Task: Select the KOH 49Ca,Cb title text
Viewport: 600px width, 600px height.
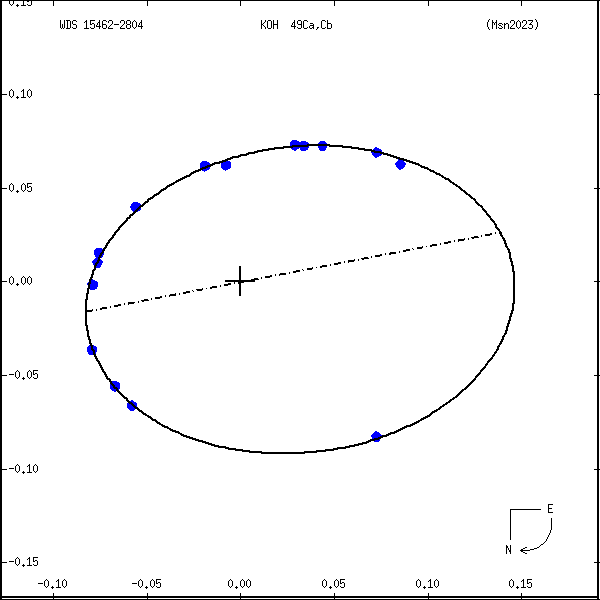Action: (x=296, y=25)
